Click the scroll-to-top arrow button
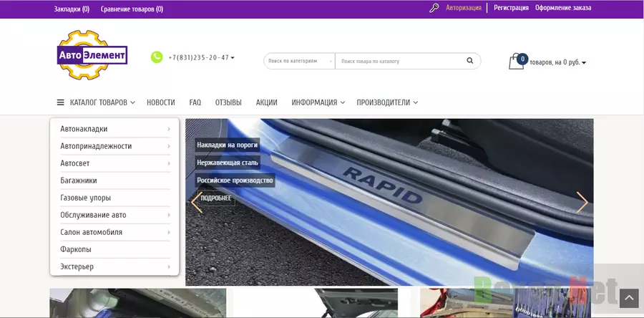644x318 pixels. (629, 298)
